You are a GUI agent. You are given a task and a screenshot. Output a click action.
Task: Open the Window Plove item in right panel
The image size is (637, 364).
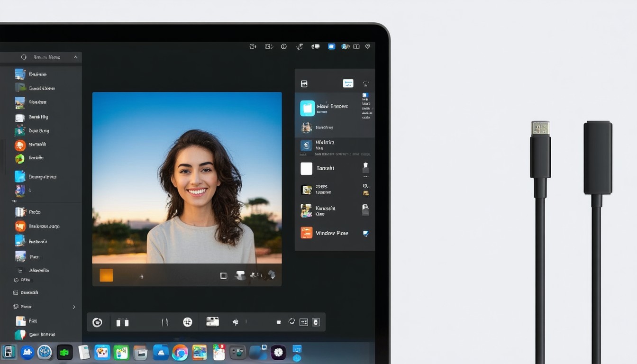pyautogui.click(x=331, y=233)
